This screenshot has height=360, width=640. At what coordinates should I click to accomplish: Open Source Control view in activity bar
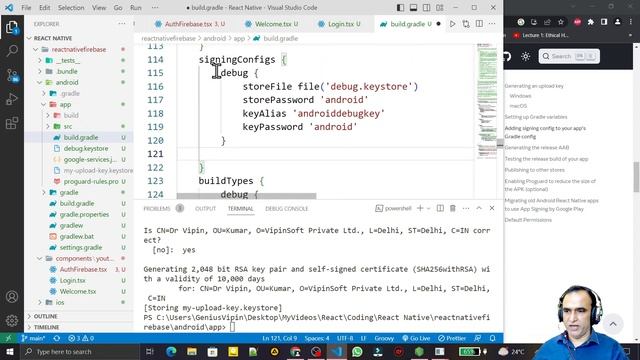coord(12,75)
